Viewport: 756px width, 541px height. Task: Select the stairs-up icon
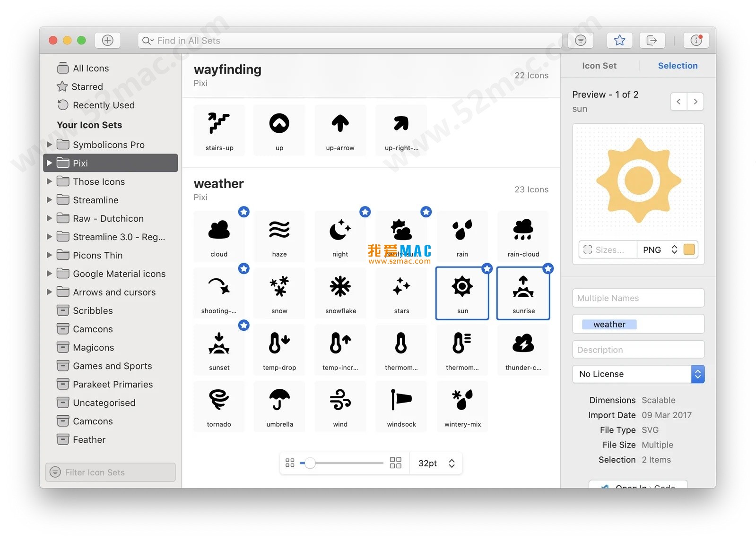coord(219,130)
